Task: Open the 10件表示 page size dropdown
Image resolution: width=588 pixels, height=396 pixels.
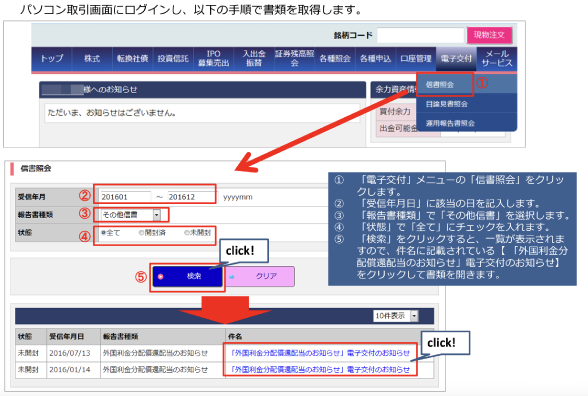Action: (395, 316)
